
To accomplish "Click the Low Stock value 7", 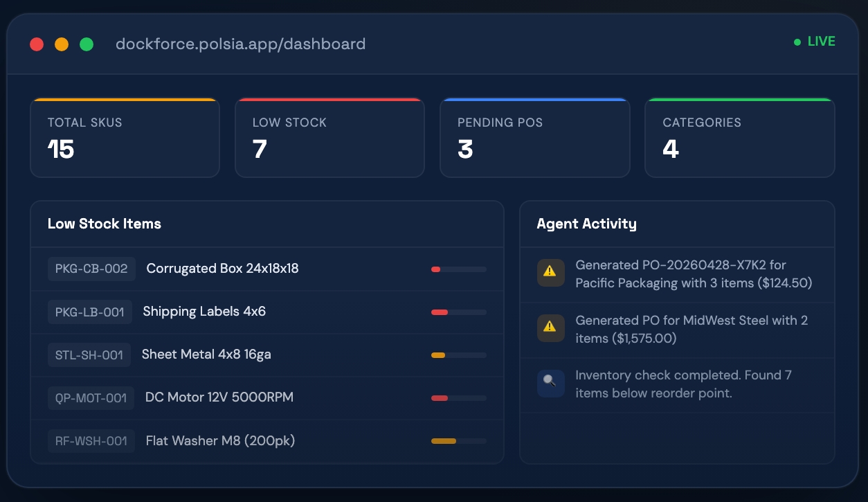I will (260, 150).
